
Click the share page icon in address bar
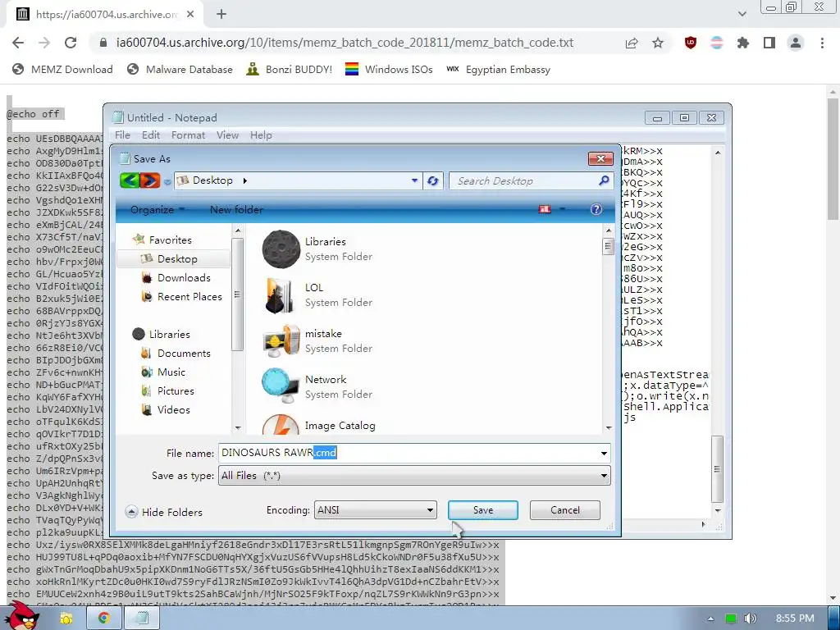(x=632, y=43)
